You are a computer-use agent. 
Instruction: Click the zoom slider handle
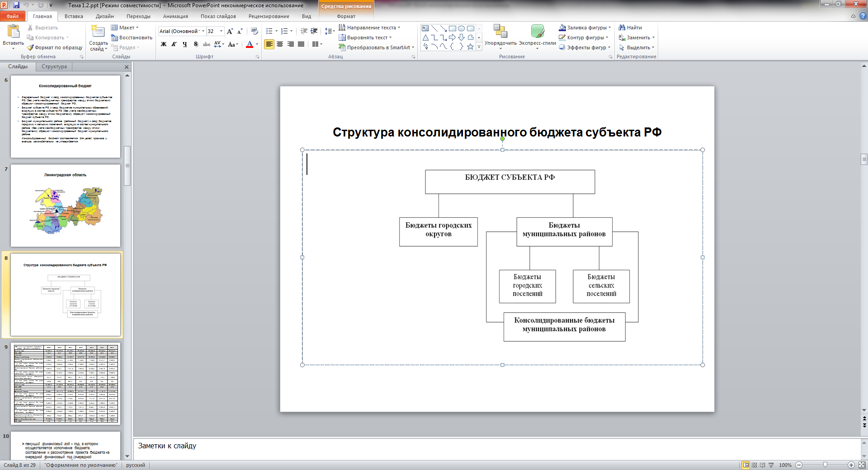click(x=826, y=465)
